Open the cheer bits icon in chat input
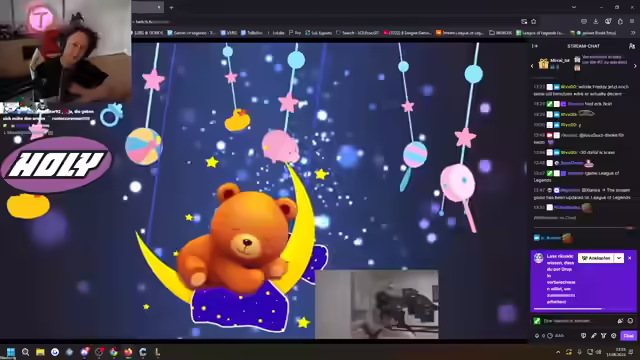This screenshot has height=360, width=640. (620, 321)
